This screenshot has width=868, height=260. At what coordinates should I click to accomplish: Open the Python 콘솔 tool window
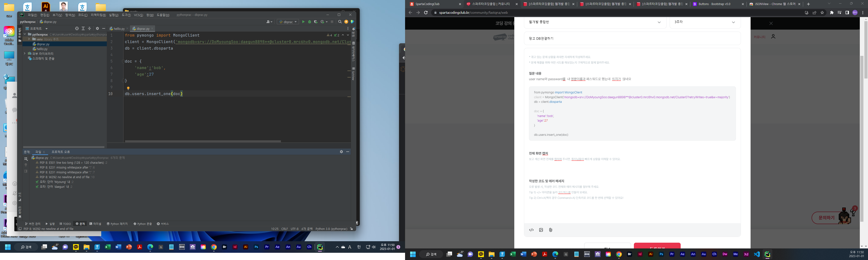click(143, 224)
